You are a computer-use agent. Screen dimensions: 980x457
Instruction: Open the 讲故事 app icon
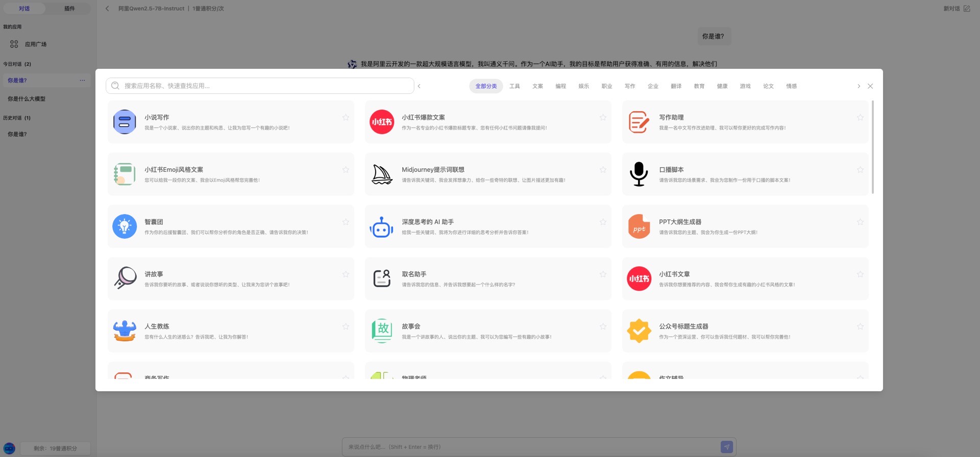point(125,278)
